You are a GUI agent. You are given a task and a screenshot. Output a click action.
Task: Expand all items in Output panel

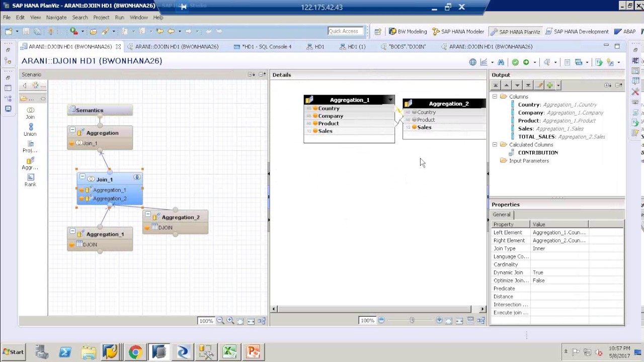click(x=608, y=85)
